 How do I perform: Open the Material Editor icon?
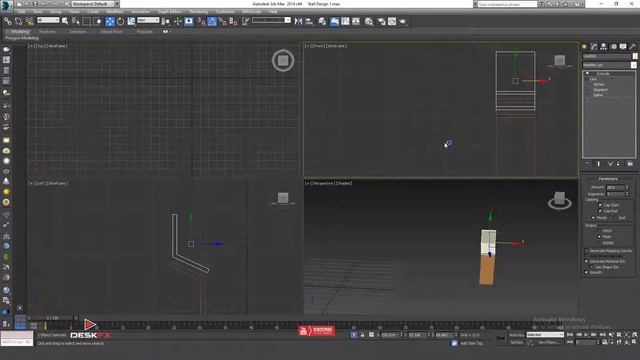click(x=369, y=21)
